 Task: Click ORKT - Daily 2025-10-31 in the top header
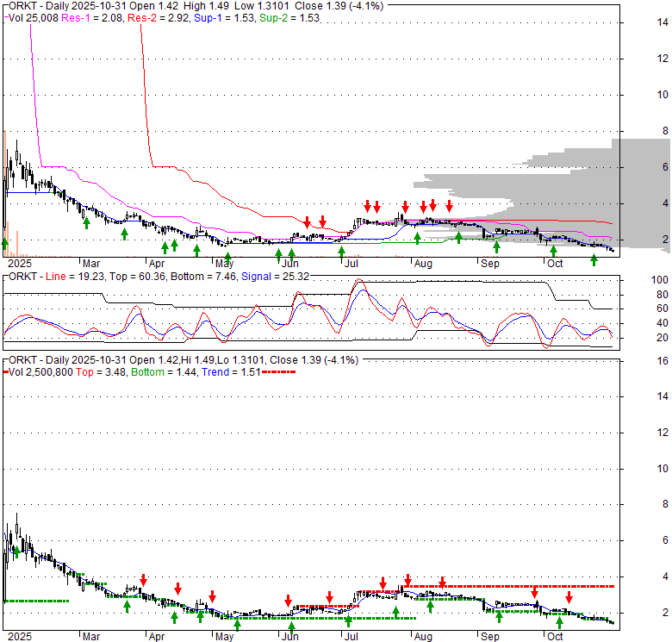click(67, 6)
